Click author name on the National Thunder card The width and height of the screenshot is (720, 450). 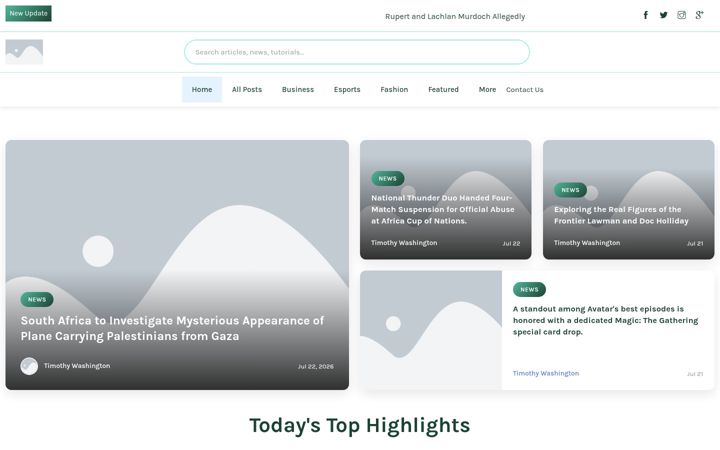pyautogui.click(x=404, y=243)
